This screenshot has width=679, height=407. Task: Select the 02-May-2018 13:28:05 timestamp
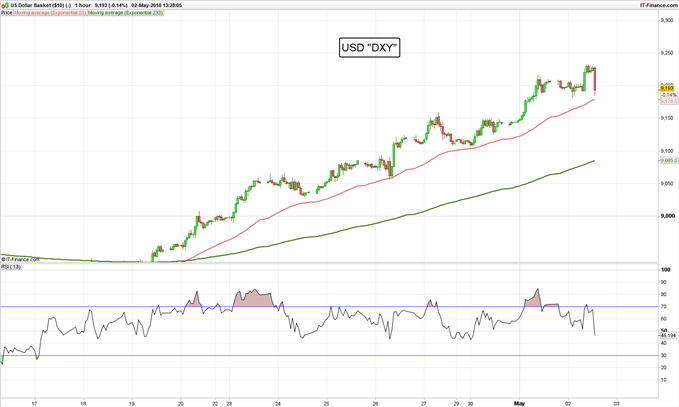tap(156, 6)
